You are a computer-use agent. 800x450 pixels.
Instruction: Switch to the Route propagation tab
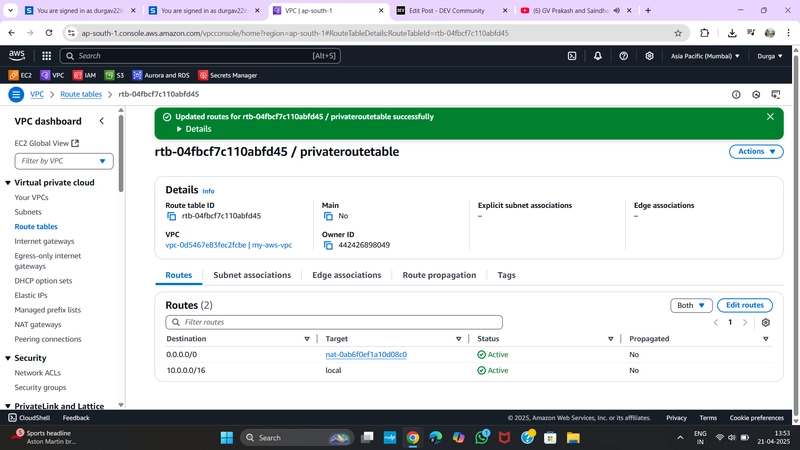tap(439, 275)
